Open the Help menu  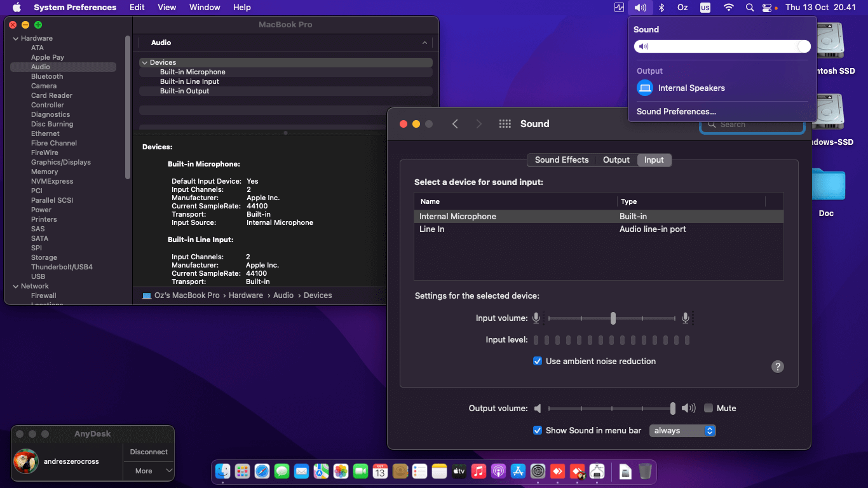242,8
